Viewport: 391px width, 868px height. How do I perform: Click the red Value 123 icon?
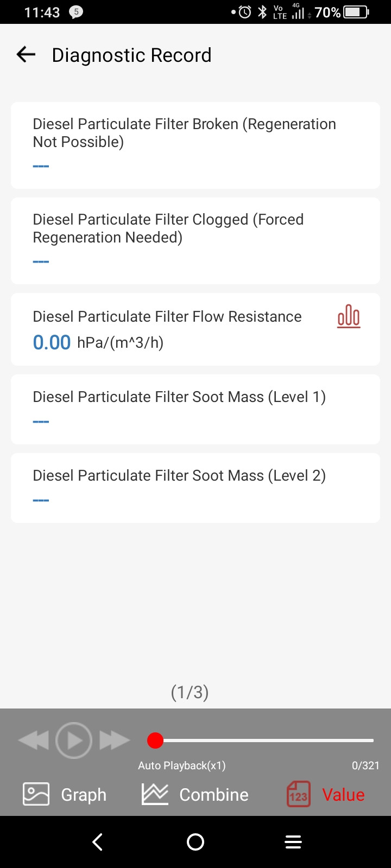pos(298,794)
